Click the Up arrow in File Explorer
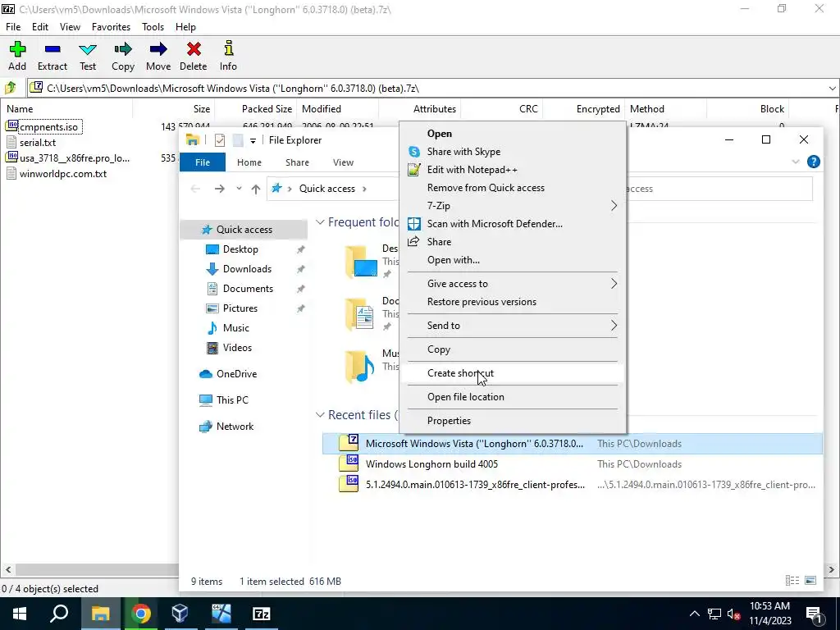 tap(256, 189)
